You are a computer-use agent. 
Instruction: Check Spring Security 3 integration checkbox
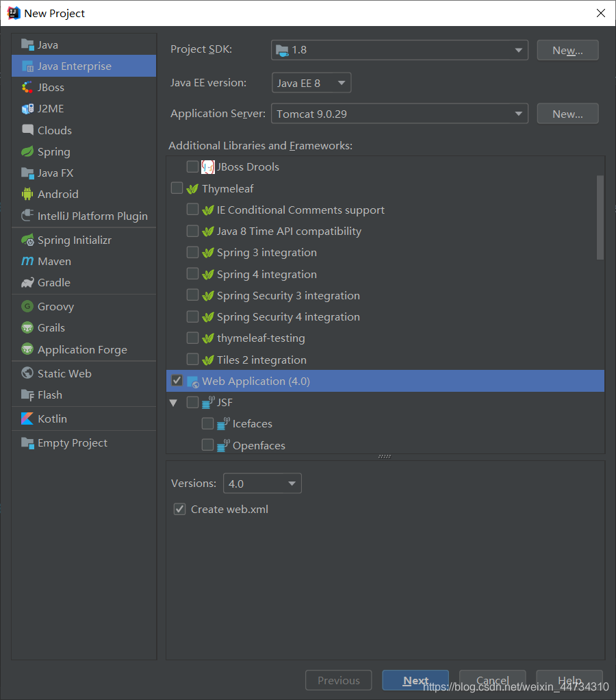coord(193,295)
